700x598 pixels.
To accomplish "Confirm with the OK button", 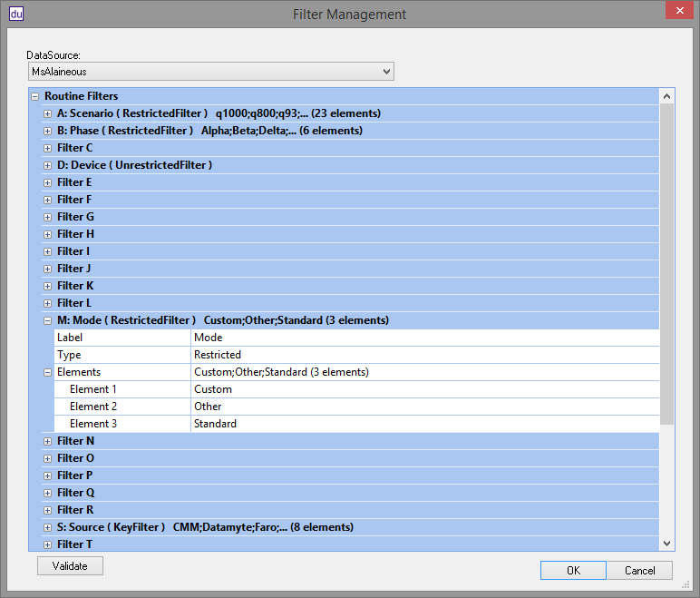I will 573,571.
